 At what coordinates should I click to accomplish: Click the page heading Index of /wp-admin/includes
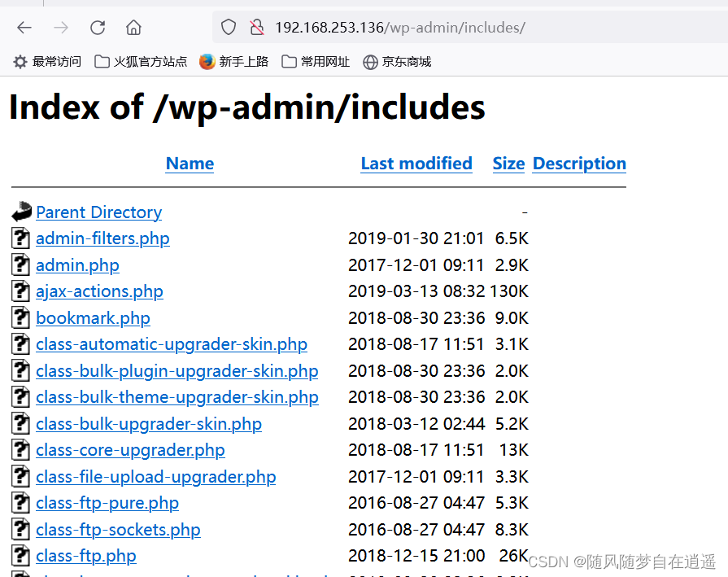(x=247, y=107)
